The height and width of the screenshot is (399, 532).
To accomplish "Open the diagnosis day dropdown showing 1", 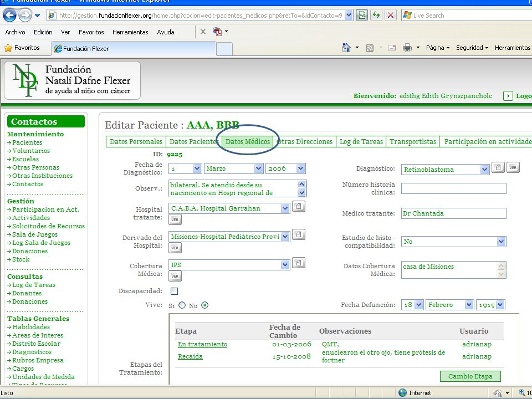I will 196,168.
